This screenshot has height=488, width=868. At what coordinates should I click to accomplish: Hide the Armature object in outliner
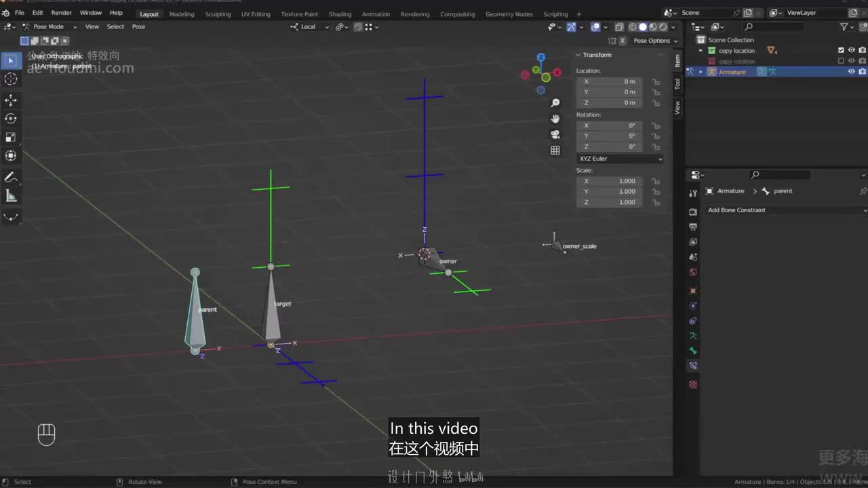coord(852,72)
